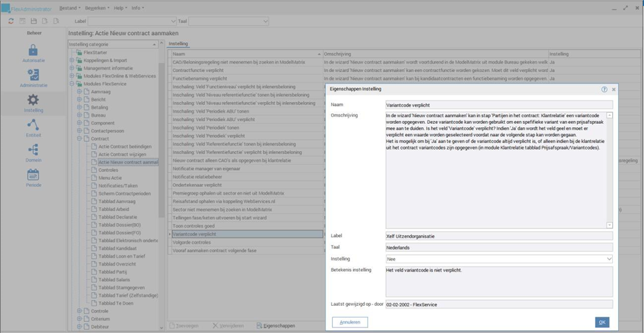Open the Entiteit sidebar icon

33,126
